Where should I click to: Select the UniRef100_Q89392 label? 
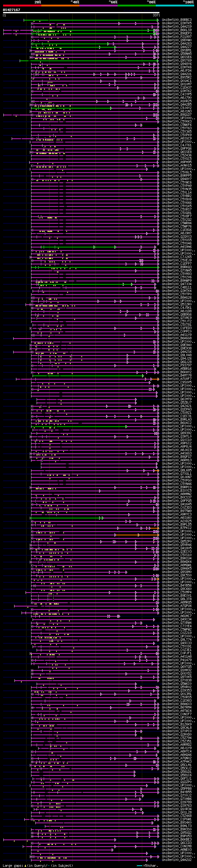click(177, 433)
